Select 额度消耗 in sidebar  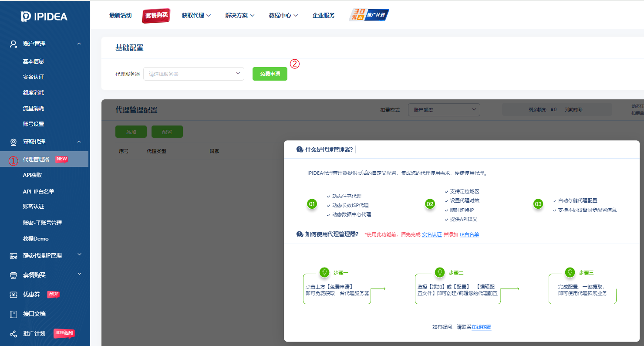coord(34,93)
